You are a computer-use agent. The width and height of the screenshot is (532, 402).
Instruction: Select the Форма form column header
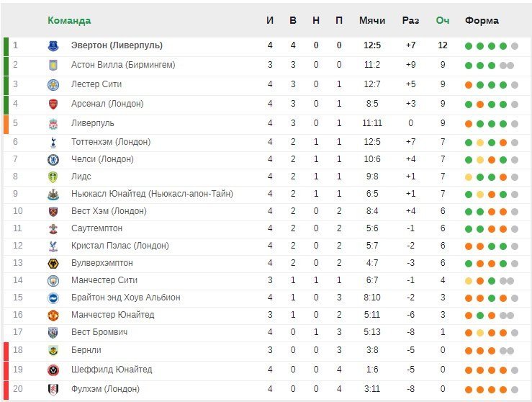[x=482, y=20]
